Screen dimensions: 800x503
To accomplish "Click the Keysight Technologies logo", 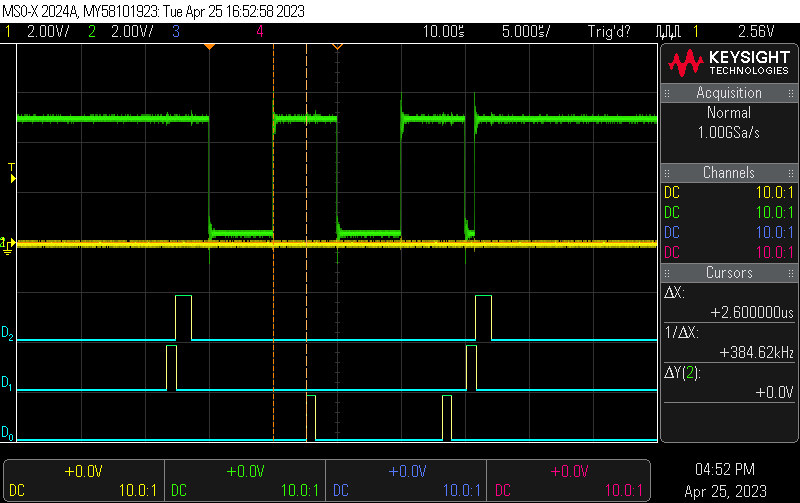I will coord(729,63).
